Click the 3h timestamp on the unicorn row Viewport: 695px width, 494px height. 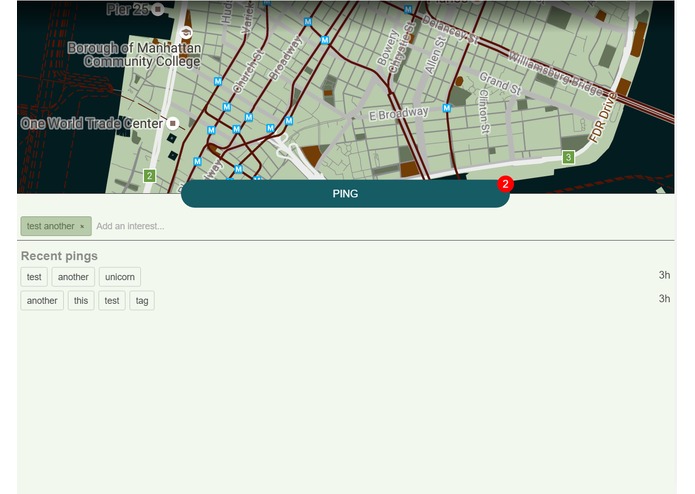[x=664, y=275]
